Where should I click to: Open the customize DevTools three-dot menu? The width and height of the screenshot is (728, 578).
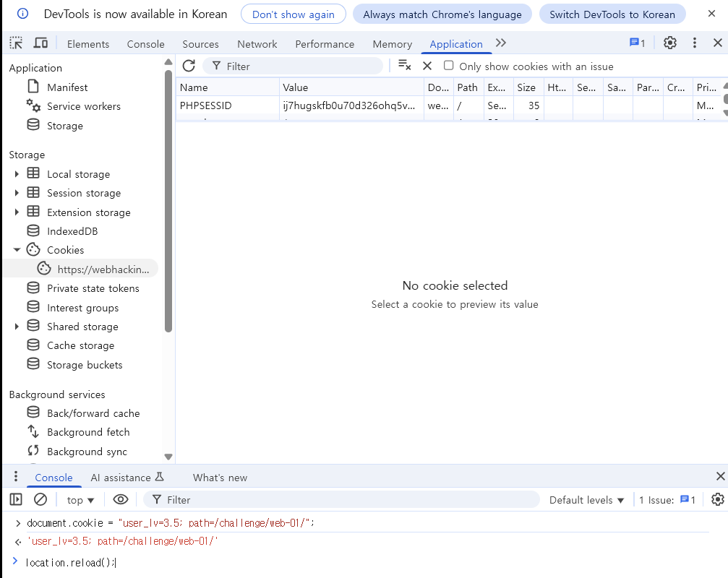coord(695,43)
